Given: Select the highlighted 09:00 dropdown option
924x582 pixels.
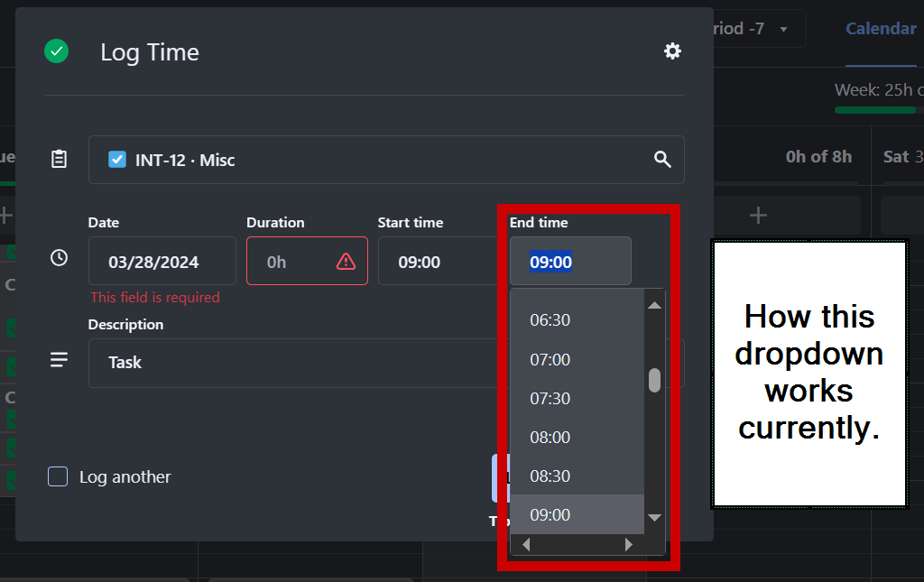Looking at the screenshot, I should pos(550,514).
